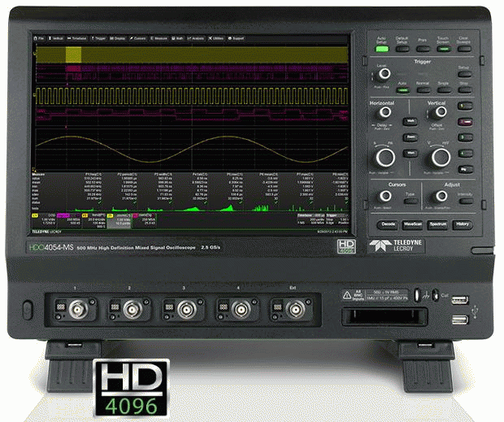The width and height of the screenshot is (504, 422).
Task: Push the Decode button
Action: click(x=388, y=224)
